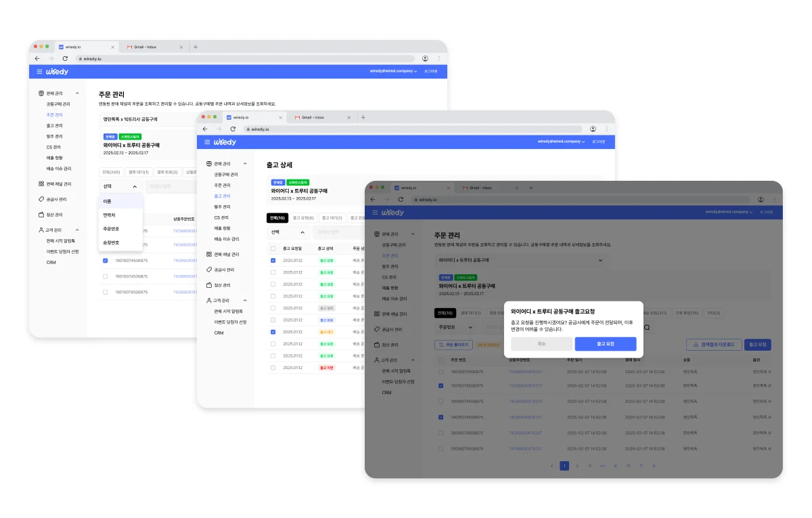The height and width of the screenshot is (518, 812).
Task: Confirm with blue 출고 요청 button in dialog
Action: (x=606, y=344)
